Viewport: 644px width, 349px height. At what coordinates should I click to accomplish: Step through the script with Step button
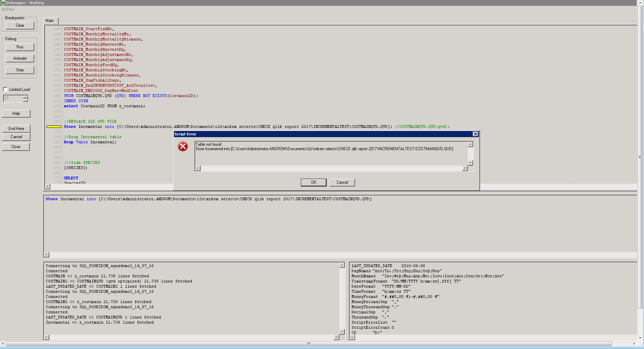20,70
